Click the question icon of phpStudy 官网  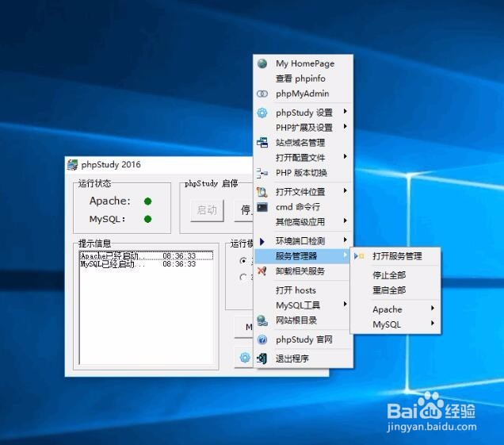(262, 340)
